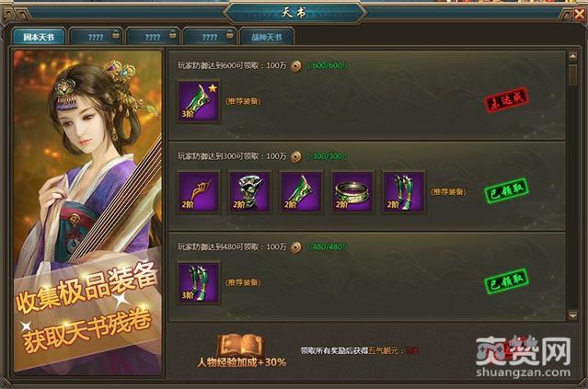Click the 3阶 starred bracer reward icon

pyautogui.click(x=199, y=101)
